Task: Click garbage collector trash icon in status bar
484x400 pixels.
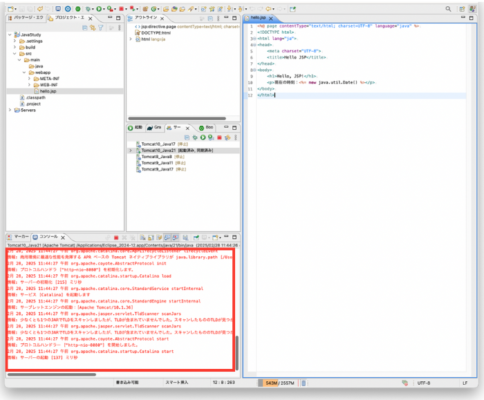Action: click(304, 383)
